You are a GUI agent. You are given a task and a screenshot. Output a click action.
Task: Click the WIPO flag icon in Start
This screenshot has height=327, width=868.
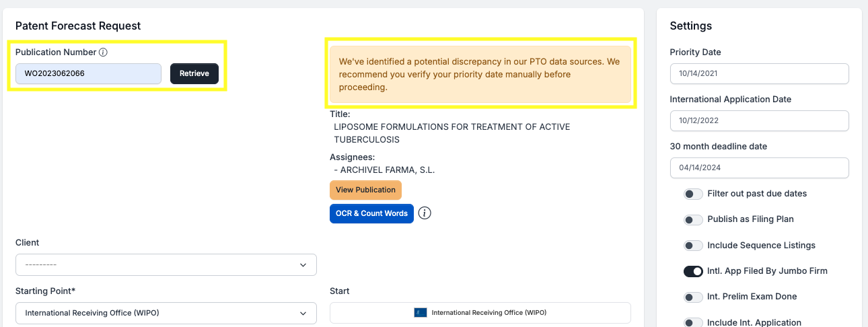[x=421, y=313]
